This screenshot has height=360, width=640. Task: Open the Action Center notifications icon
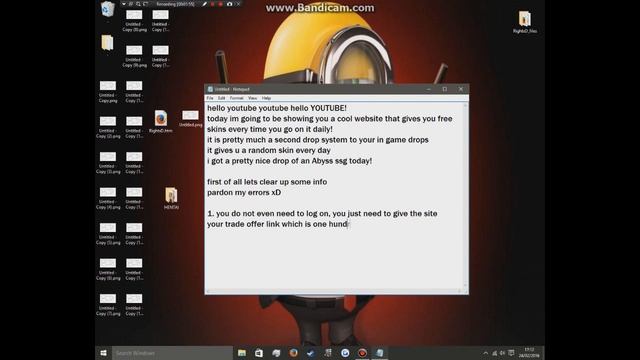tap(511, 353)
